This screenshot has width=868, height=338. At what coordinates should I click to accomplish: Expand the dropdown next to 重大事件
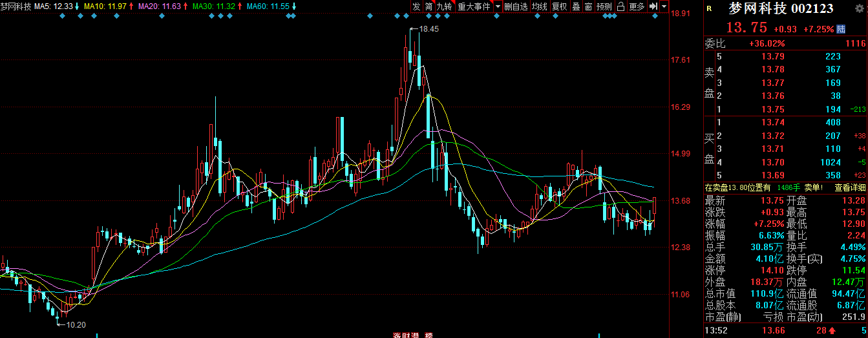(x=498, y=6)
